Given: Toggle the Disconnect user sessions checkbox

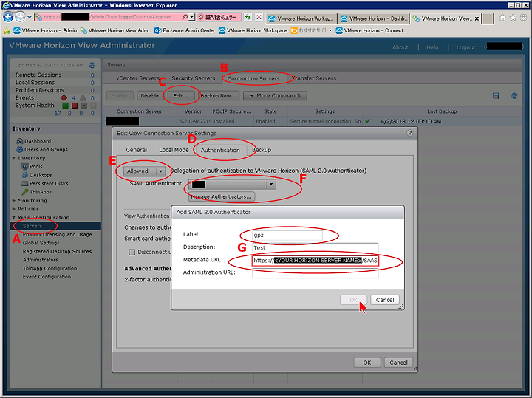Looking at the screenshot, I should pos(132,252).
